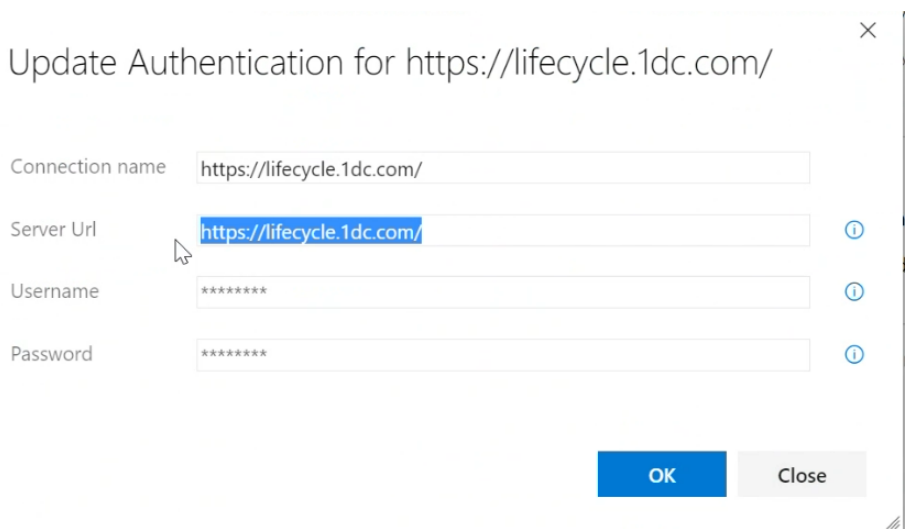Click the URL text inside Connection name field
908x529 pixels.
tap(311, 169)
